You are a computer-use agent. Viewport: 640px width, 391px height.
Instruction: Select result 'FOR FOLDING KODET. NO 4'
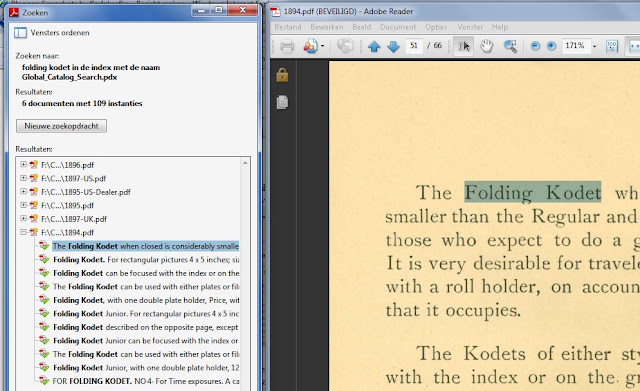146,381
